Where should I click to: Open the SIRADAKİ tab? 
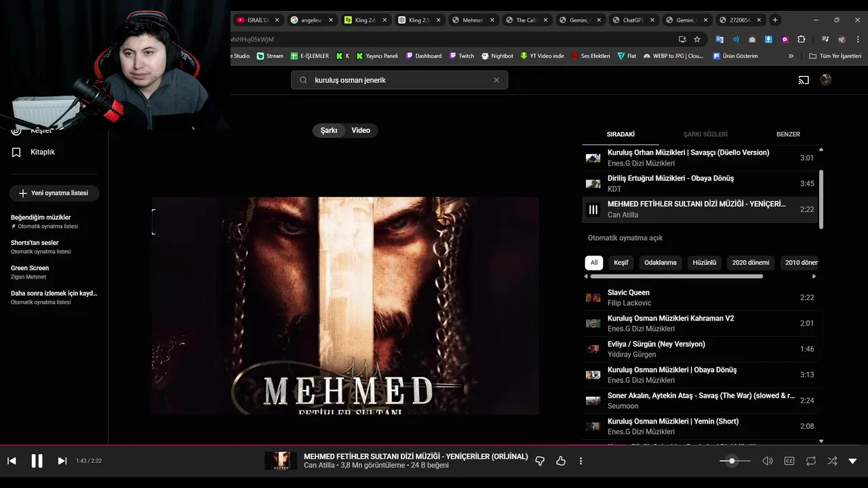[620, 134]
